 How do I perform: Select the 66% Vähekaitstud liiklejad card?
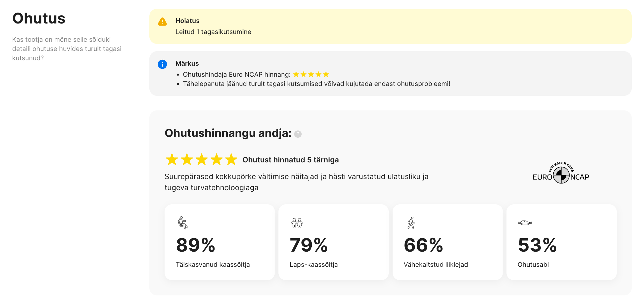[x=447, y=242]
